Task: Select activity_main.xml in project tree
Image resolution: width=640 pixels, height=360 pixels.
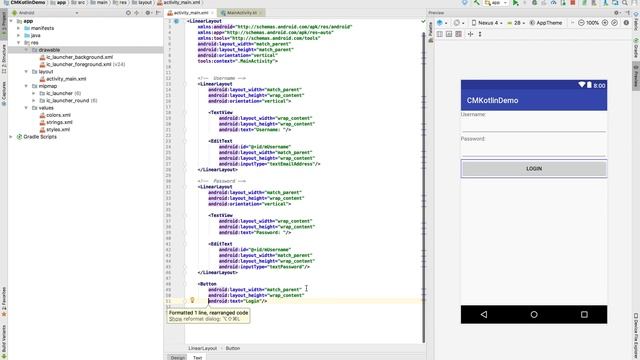Action: pos(66,79)
